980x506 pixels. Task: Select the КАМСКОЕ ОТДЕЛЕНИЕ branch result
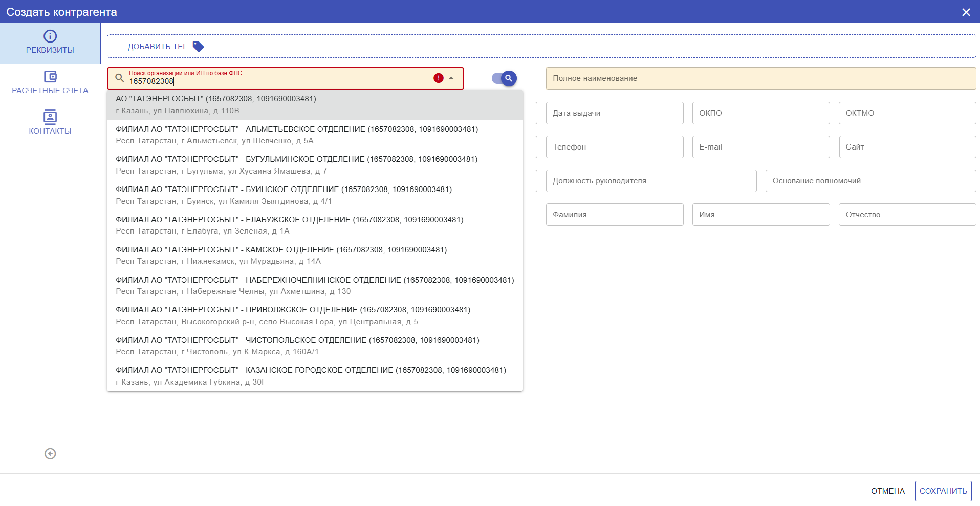coord(315,256)
